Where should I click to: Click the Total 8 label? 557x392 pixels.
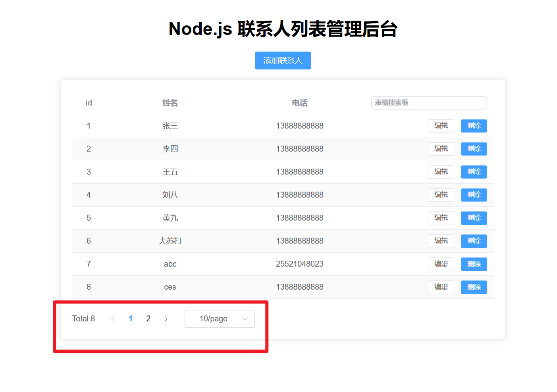pyautogui.click(x=83, y=319)
